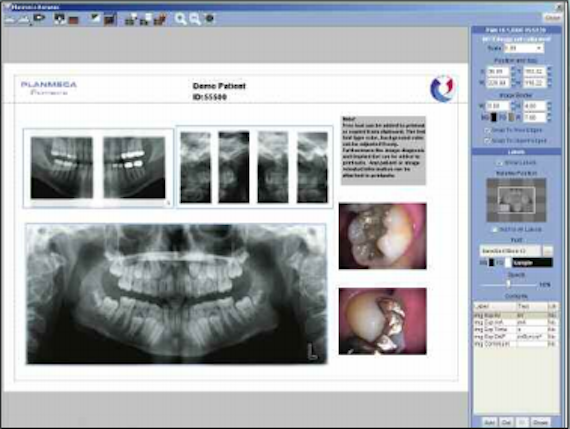Click the Add button below Contents

pos(490,422)
